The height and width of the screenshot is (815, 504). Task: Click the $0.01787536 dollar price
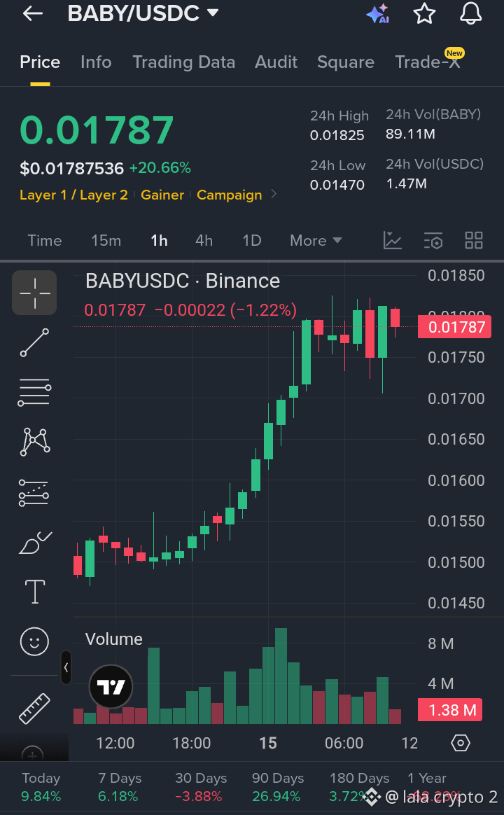71,169
